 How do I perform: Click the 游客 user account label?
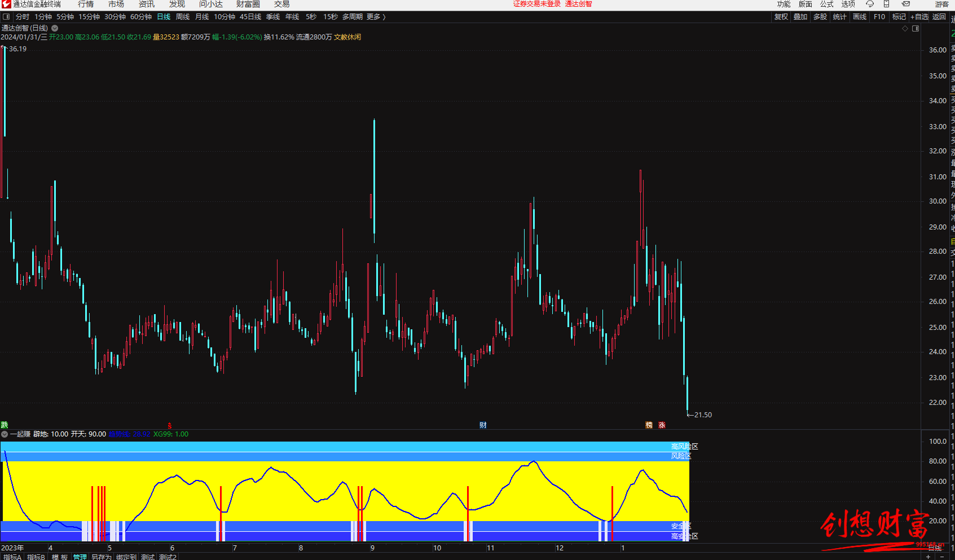pyautogui.click(x=942, y=4)
